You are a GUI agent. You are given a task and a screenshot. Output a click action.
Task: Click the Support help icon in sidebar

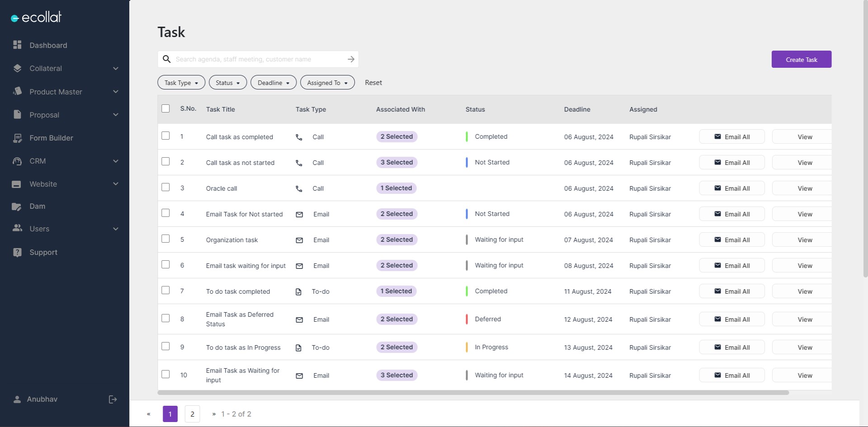coord(17,253)
